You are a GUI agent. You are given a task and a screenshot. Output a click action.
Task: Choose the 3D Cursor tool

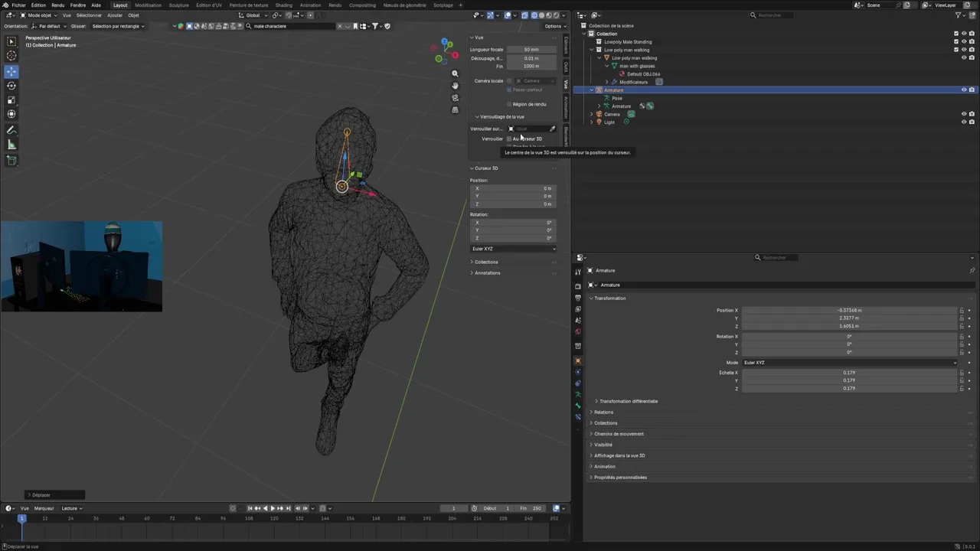pyautogui.click(x=11, y=56)
